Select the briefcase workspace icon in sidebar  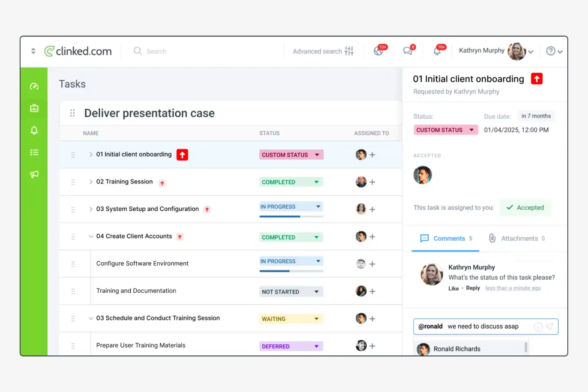pos(34,108)
